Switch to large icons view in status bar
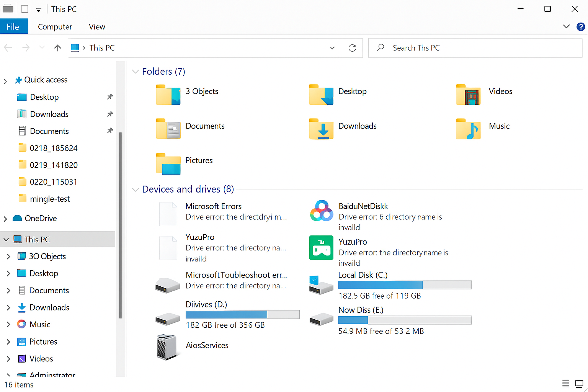The height and width of the screenshot is (392, 588). (x=579, y=384)
